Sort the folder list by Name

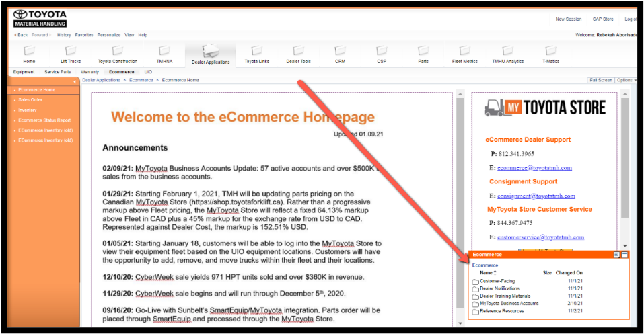(x=488, y=272)
